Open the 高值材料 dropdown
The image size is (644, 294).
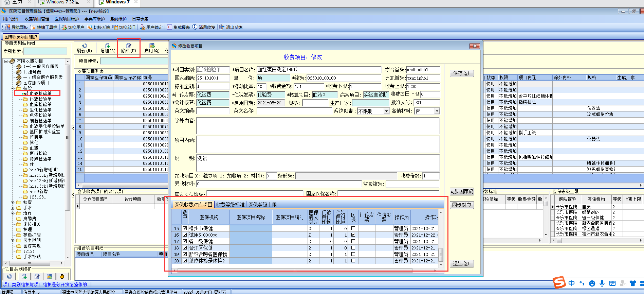click(437, 111)
